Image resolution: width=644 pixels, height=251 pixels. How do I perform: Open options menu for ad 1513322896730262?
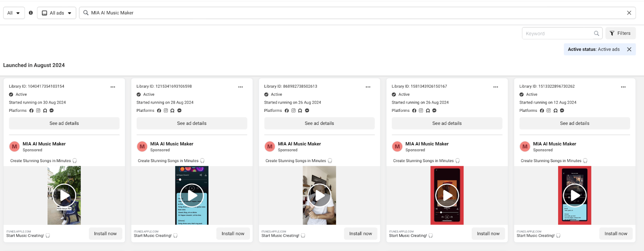point(623,87)
